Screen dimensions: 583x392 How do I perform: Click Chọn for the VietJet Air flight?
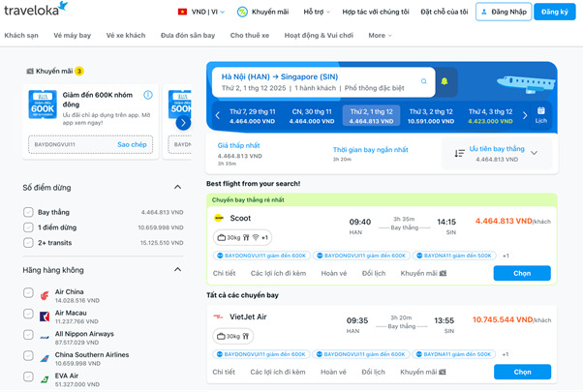522,372
